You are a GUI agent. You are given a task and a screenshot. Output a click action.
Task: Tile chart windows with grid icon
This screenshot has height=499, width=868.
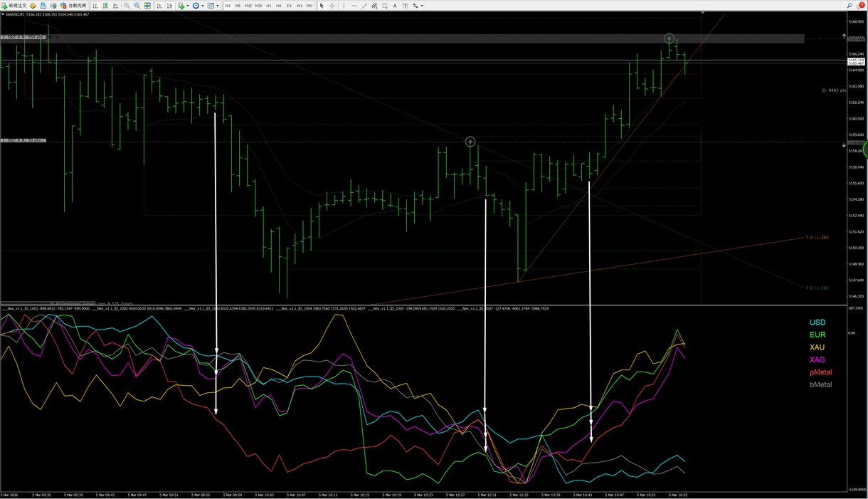(x=147, y=6)
